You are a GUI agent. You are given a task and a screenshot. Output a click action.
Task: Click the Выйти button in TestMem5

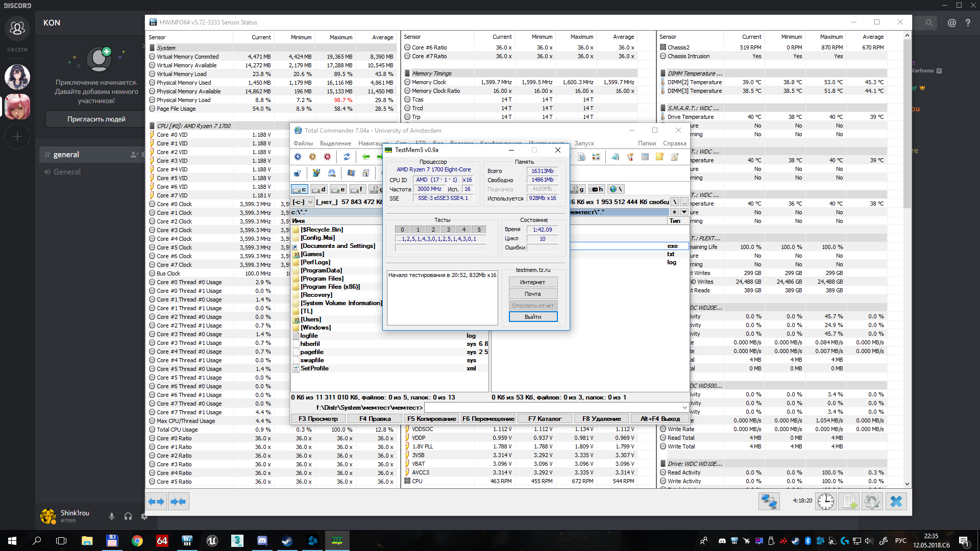click(x=533, y=317)
